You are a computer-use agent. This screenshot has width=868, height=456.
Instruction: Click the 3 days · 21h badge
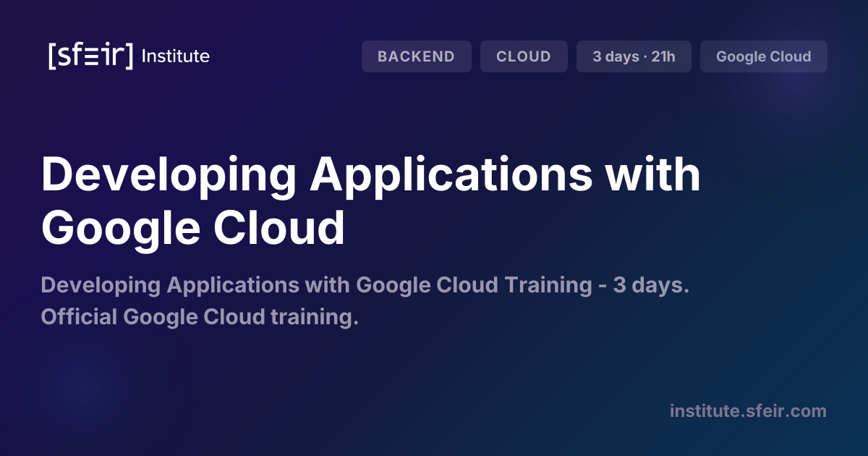634,56
